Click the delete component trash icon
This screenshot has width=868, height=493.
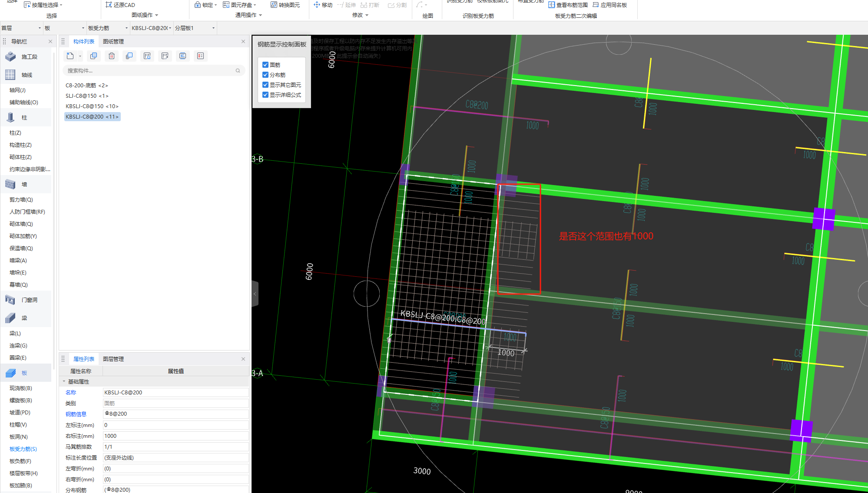coord(112,56)
